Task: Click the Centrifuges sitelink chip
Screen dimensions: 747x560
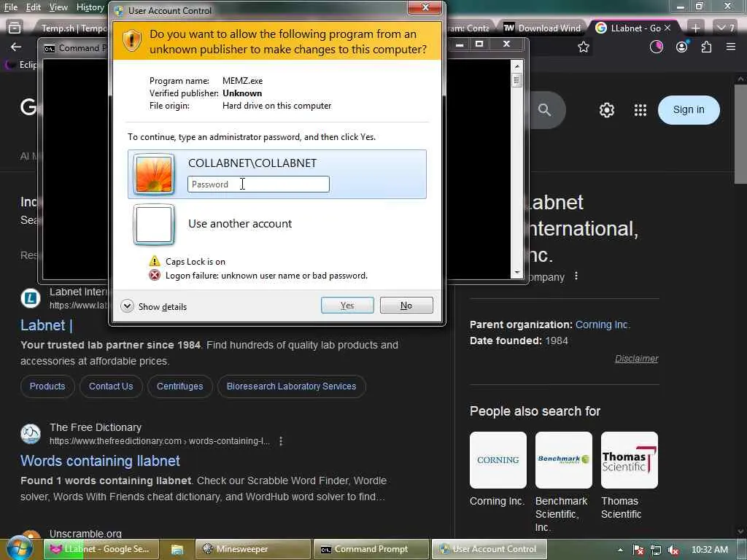Action: [180, 386]
